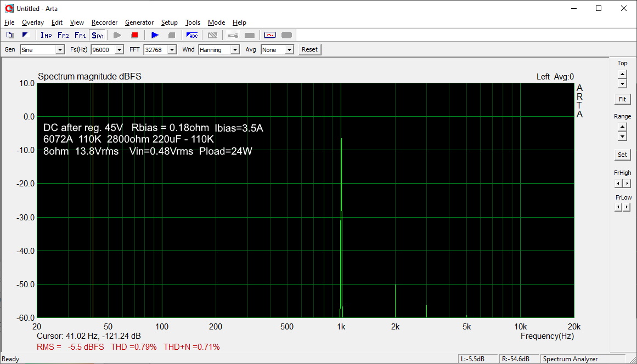Image resolution: width=637 pixels, height=364 pixels.
Task: Click the ABC text overlay icon
Action: tap(192, 35)
